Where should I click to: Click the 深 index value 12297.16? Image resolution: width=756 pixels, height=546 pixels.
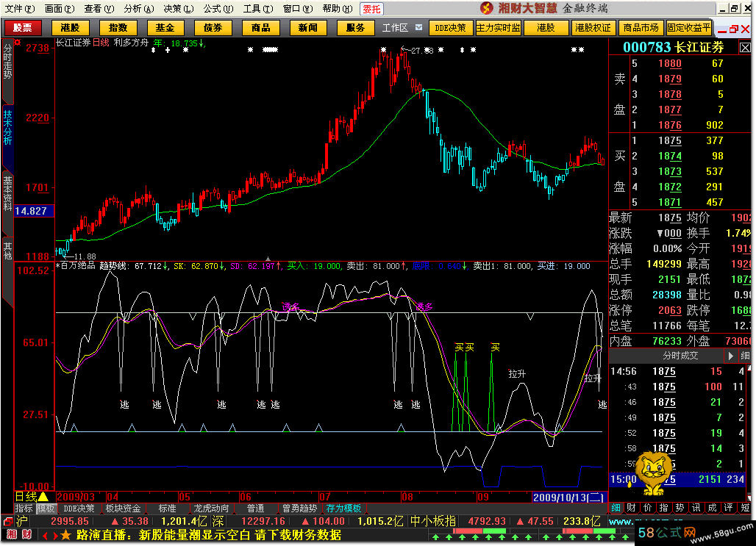pos(263,522)
